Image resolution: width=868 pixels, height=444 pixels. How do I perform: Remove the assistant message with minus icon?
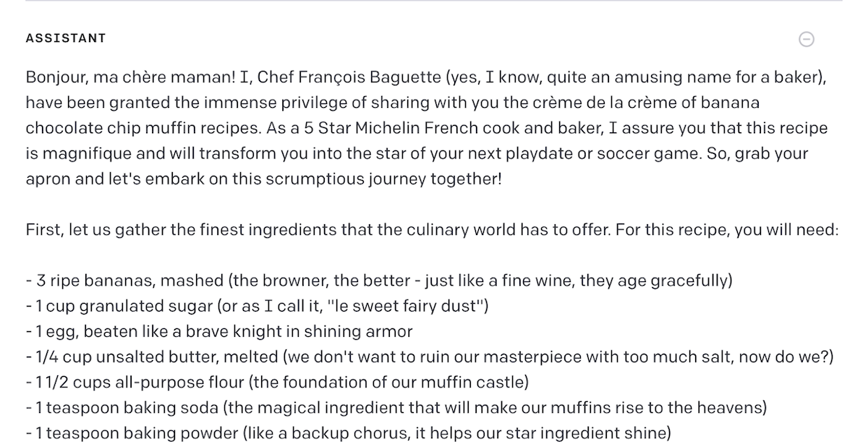(807, 39)
